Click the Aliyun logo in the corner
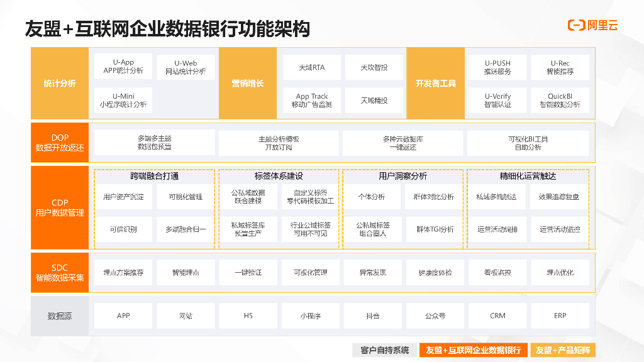 pyautogui.click(x=592, y=25)
